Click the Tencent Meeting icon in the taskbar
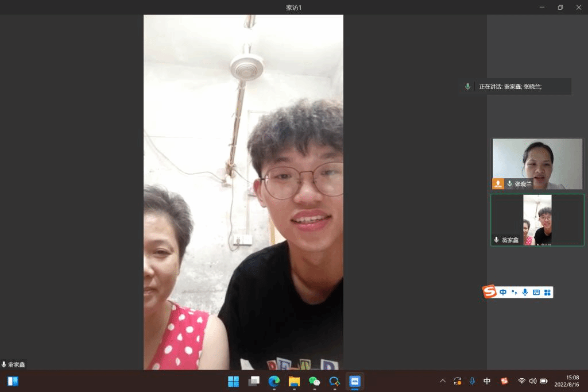This screenshot has width=588, height=392. pyautogui.click(x=355, y=381)
